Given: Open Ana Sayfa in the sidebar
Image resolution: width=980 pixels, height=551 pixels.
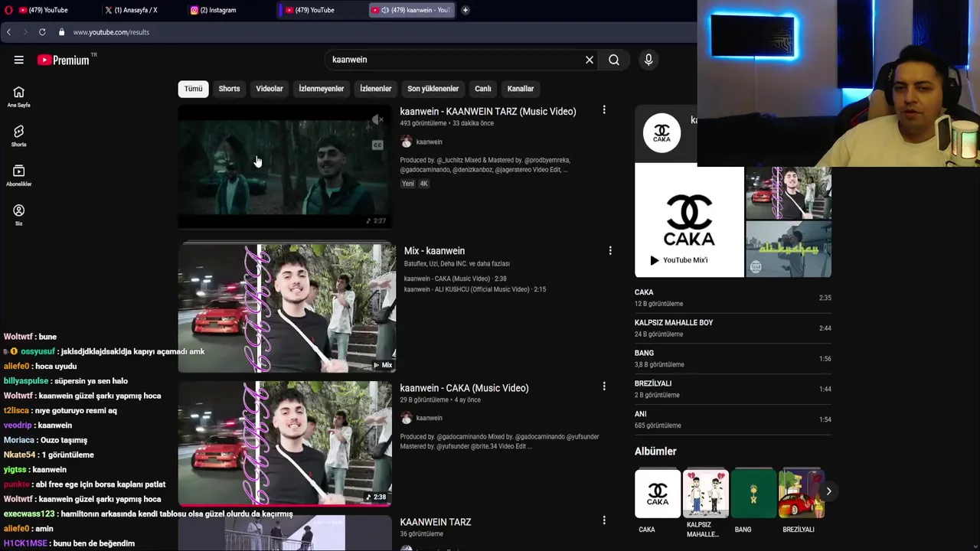Looking at the screenshot, I should (x=18, y=96).
